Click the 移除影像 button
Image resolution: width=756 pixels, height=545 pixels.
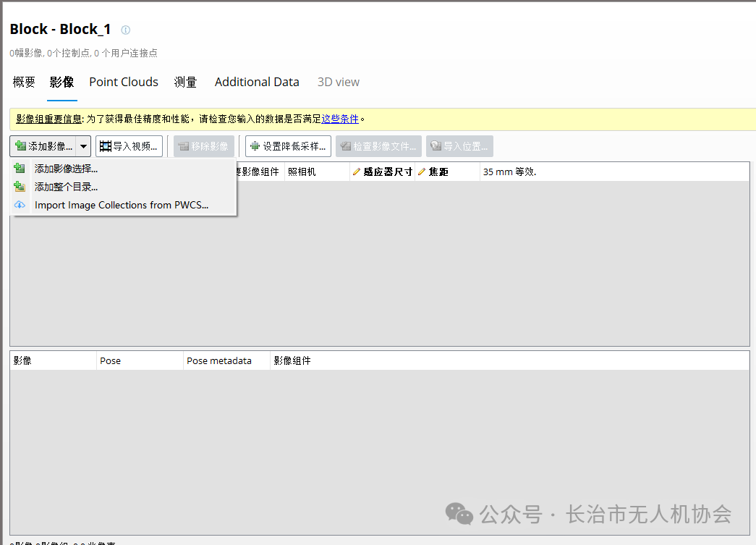tap(204, 146)
